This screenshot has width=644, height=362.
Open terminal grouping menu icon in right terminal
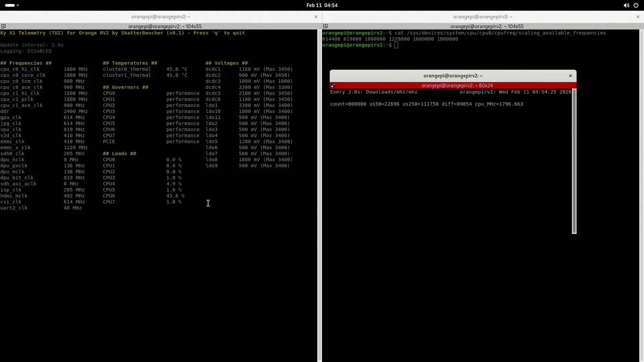(325, 26)
